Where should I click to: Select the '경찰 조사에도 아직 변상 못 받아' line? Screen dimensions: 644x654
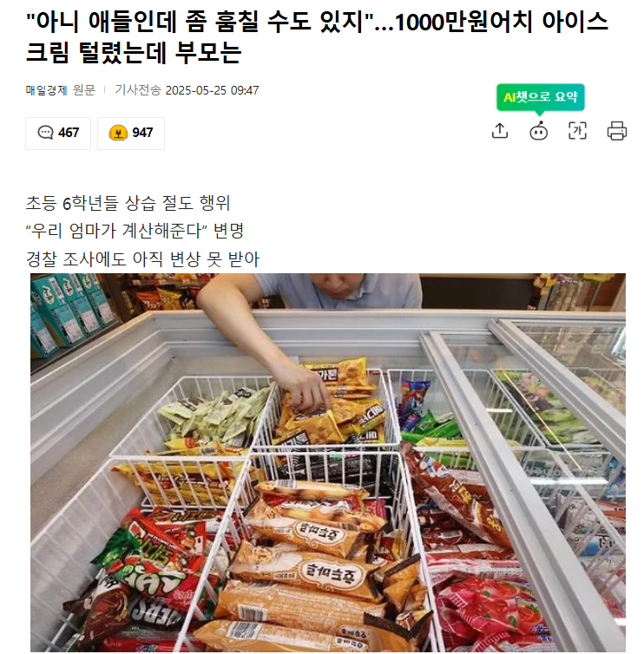coord(142,259)
